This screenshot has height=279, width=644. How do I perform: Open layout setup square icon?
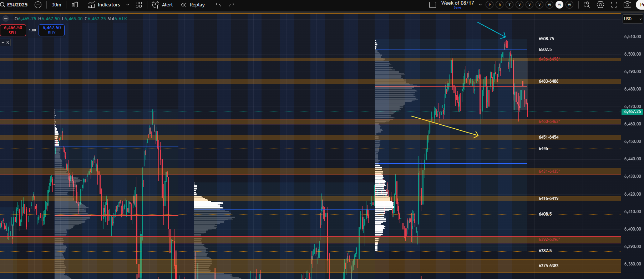pyautogui.click(x=432, y=5)
